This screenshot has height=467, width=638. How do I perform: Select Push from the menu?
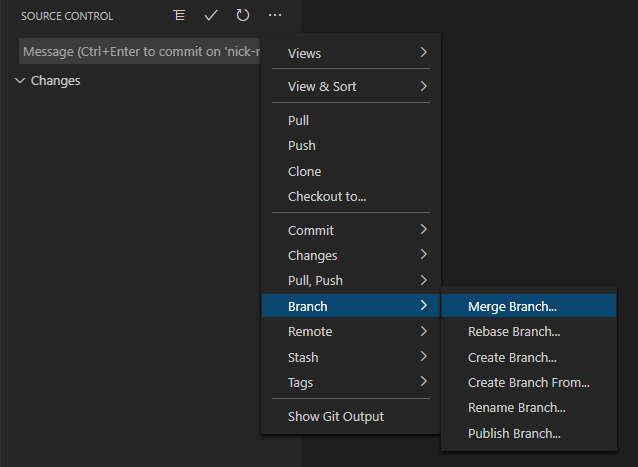pyautogui.click(x=351, y=146)
